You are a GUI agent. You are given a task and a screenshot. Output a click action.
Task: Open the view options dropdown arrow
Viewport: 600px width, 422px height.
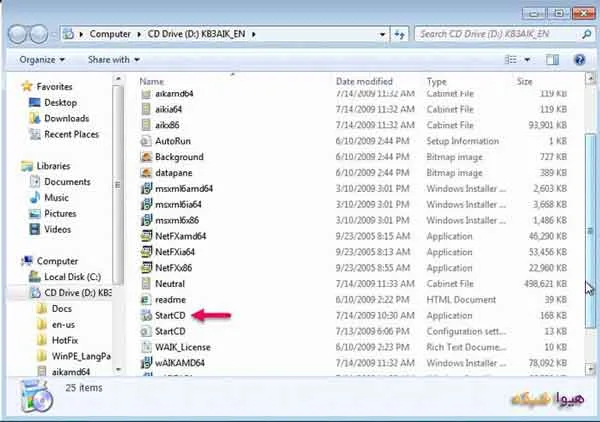[527, 60]
